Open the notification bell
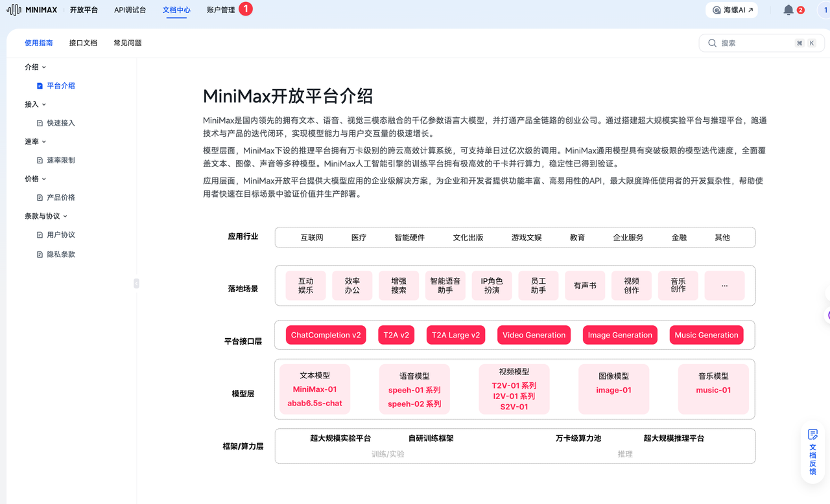This screenshot has width=830, height=504. (x=788, y=10)
